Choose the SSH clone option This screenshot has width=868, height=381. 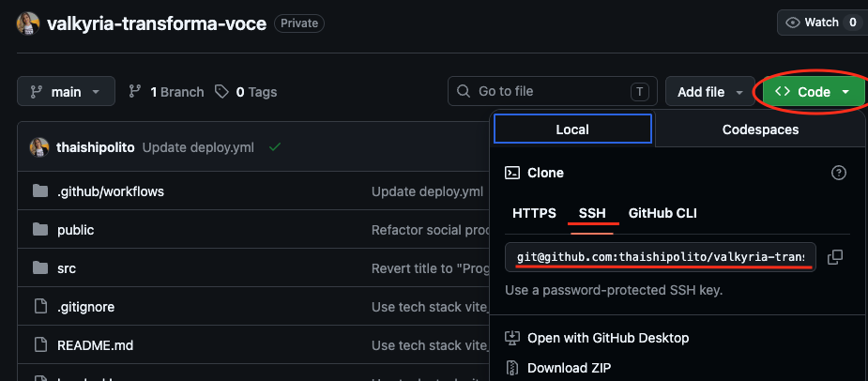click(x=592, y=213)
